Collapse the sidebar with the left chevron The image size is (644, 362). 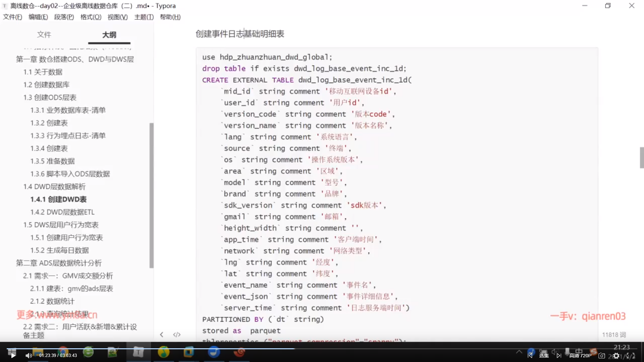[162, 335]
